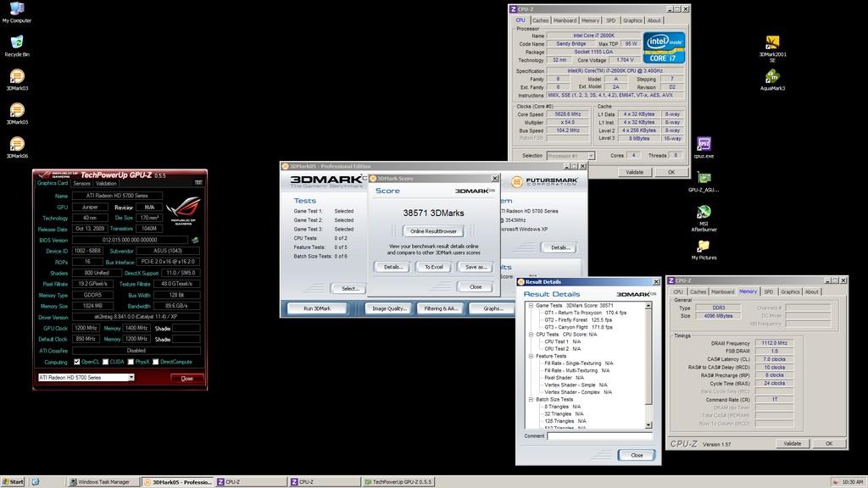The image size is (868, 488).
Task: Collapse the Batch Size Tests tree node
Action: (x=531, y=400)
